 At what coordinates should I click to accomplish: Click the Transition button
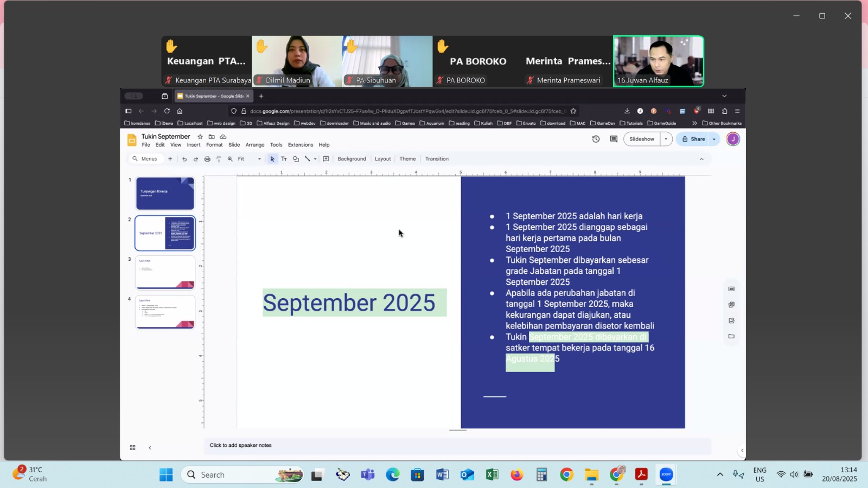point(437,159)
